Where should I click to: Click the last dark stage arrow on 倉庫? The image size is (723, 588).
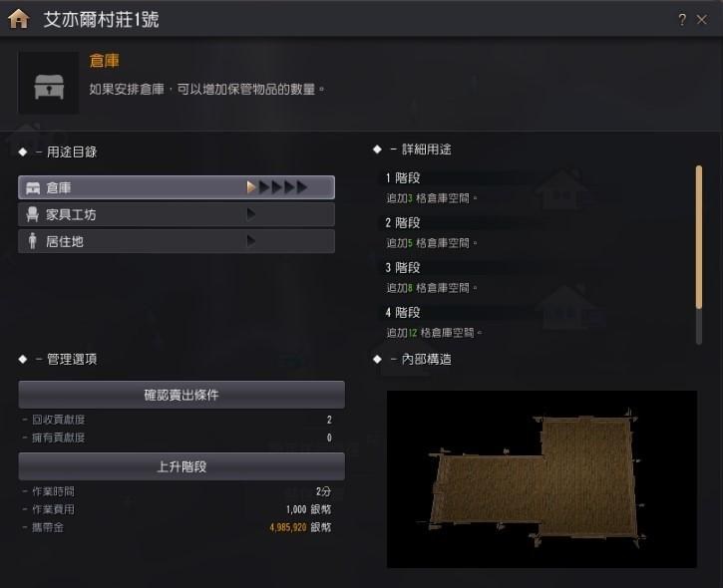(x=302, y=187)
